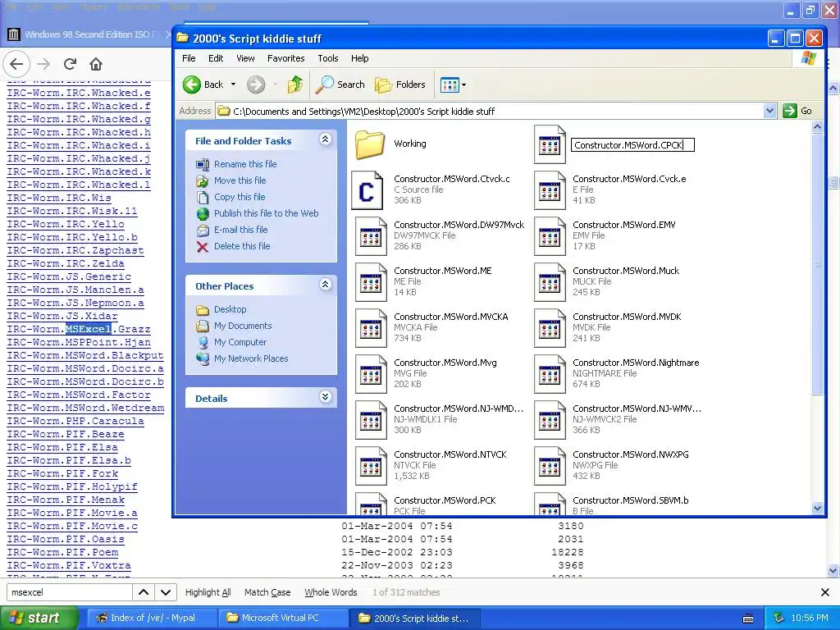Click the Back arrow in Explorer toolbar

pyautogui.click(x=192, y=84)
